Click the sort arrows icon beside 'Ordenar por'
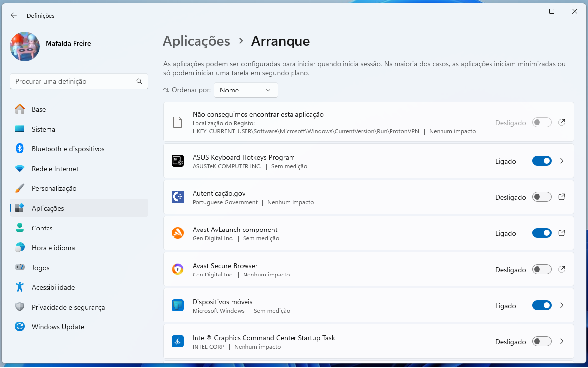 166,90
